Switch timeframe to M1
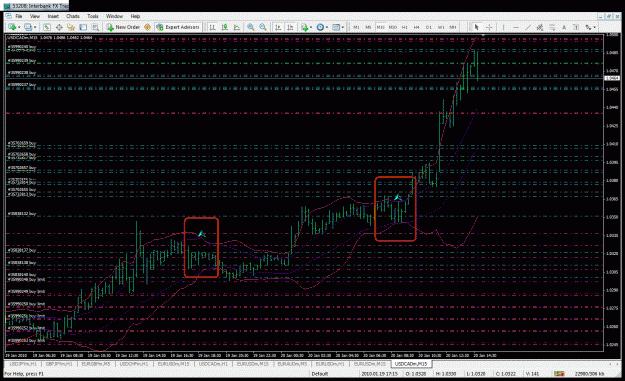This screenshot has height=381, width=625. point(356,27)
